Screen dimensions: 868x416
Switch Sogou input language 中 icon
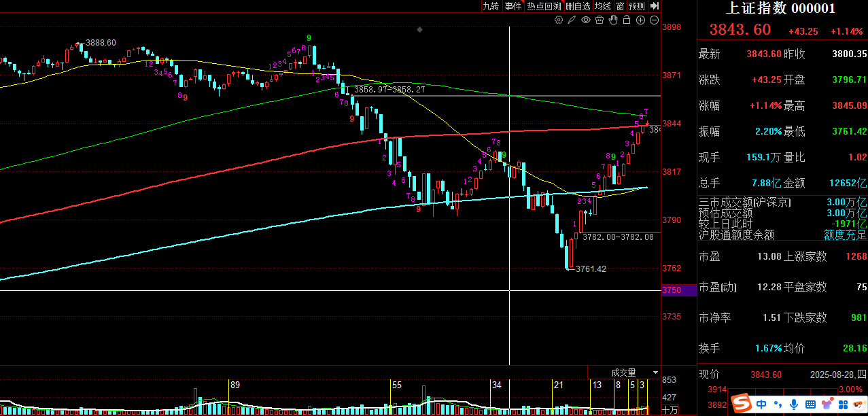(761, 404)
